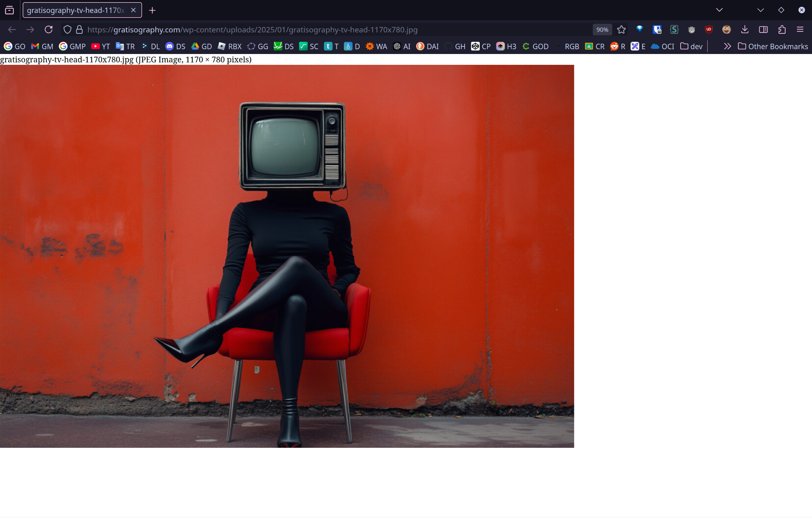
Task: Open the Bitwarden extension icon
Action: [657, 30]
